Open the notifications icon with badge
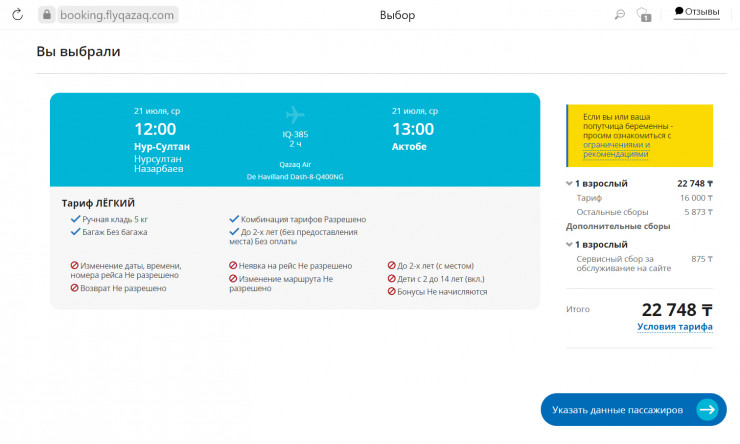This screenshot has width=740, height=444. coord(644,15)
